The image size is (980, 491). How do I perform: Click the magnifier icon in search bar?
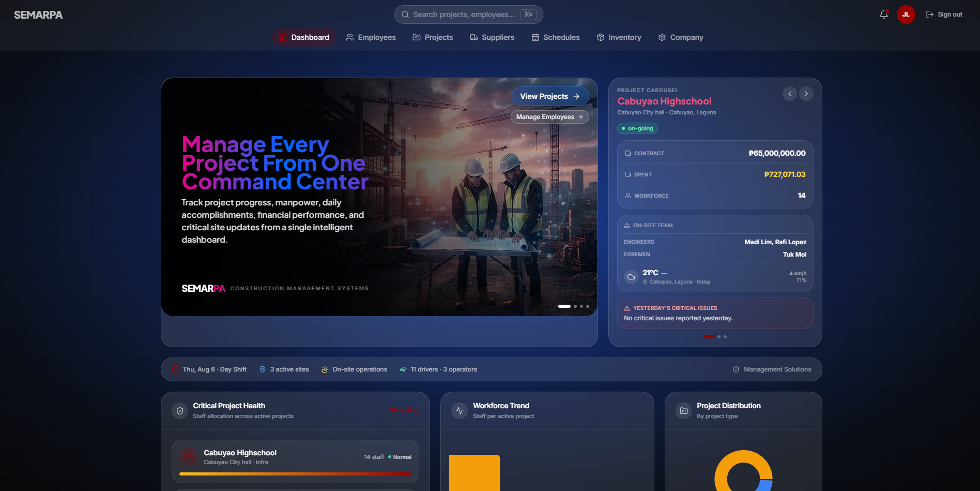405,14
